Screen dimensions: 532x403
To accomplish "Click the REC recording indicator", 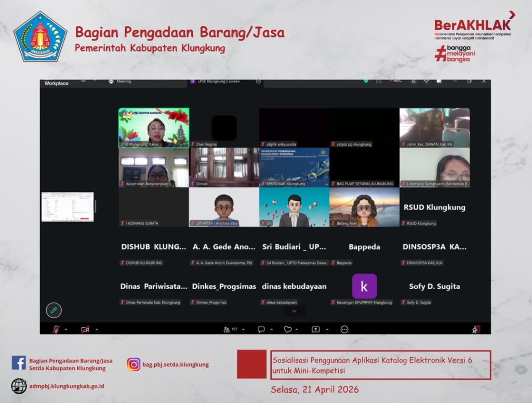I will (395, 81).
